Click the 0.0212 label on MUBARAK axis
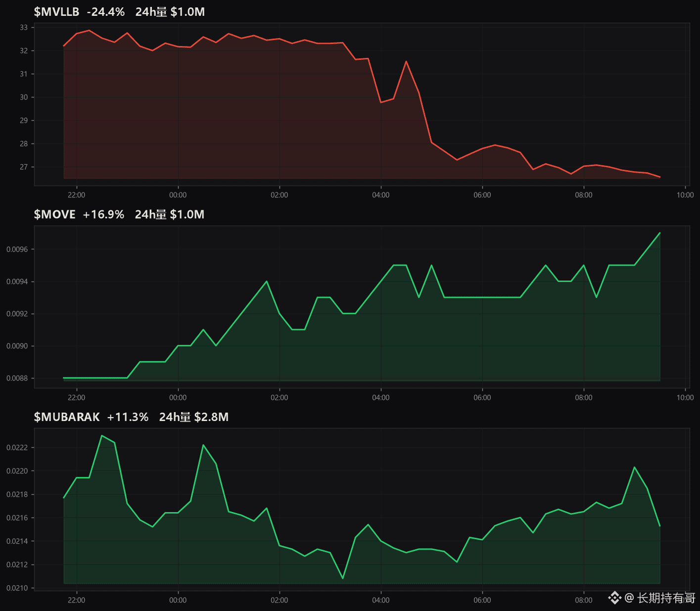700x611 pixels. [x=17, y=564]
